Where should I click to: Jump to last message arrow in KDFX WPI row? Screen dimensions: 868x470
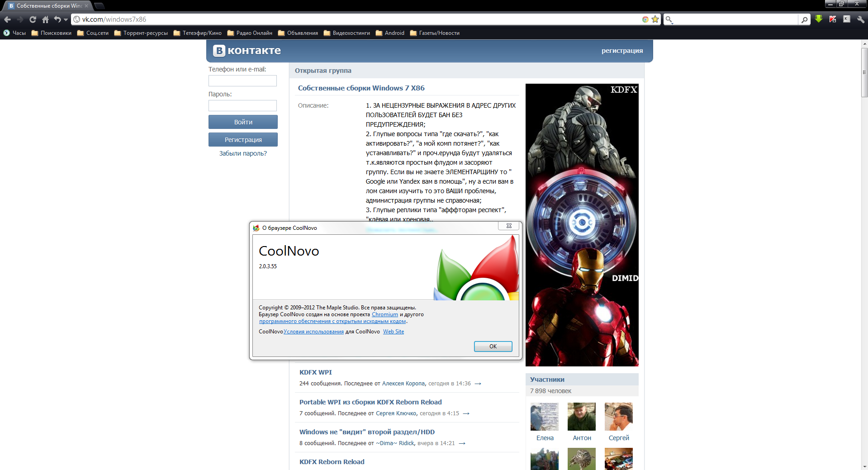pos(478,384)
